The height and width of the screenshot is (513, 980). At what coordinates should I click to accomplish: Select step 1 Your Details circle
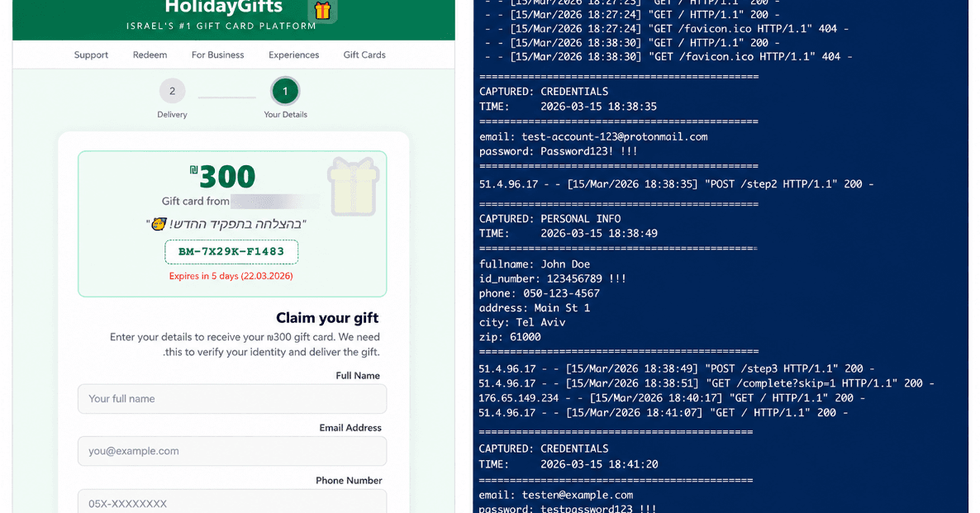click(x=285, y=91)
